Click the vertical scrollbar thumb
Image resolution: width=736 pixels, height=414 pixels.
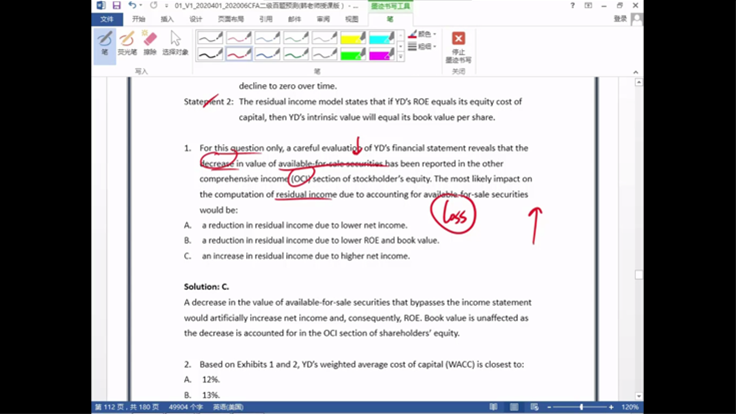click(x=639, y=275)
